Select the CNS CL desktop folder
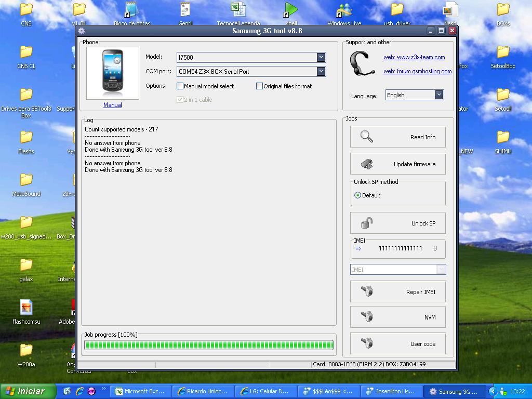Screen dimensions: 532x399 [26, 57]
